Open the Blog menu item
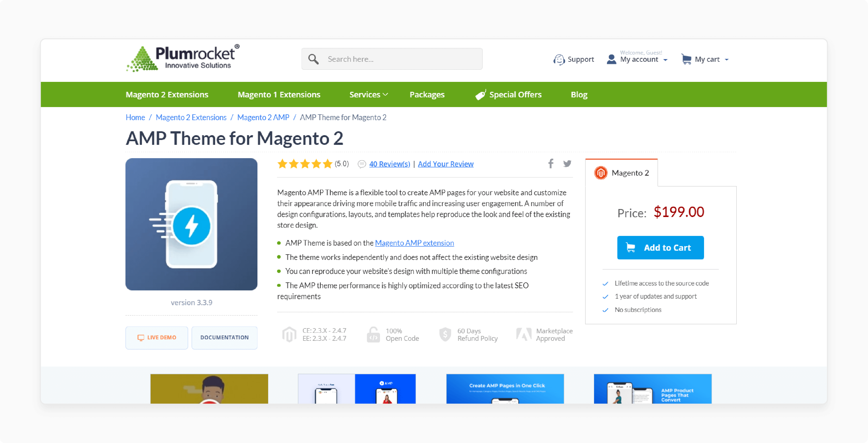Image resolution: width=868 pixels, height=443 pixels. point(579,95)
